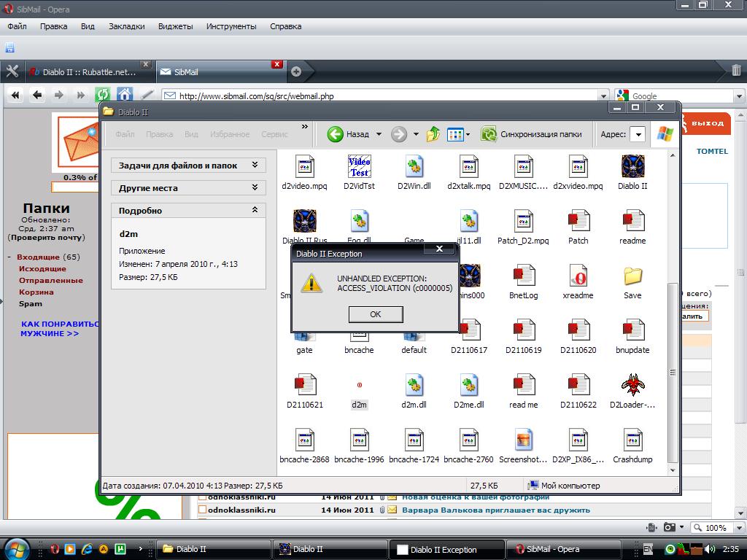Adjust the Opera 100% zoom control
747x560 pixels.
[710, 527]
